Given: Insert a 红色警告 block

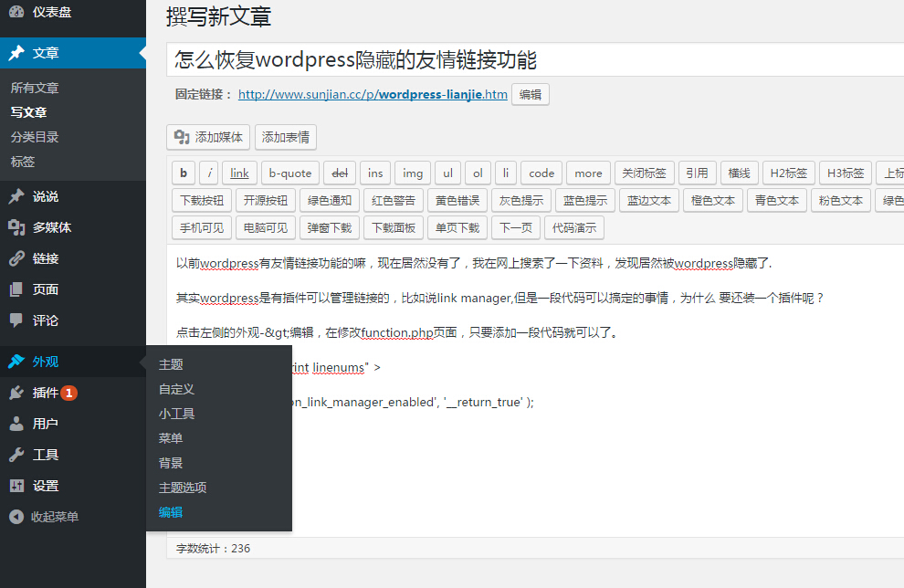Looking at the screenshot, I should 394,200.
